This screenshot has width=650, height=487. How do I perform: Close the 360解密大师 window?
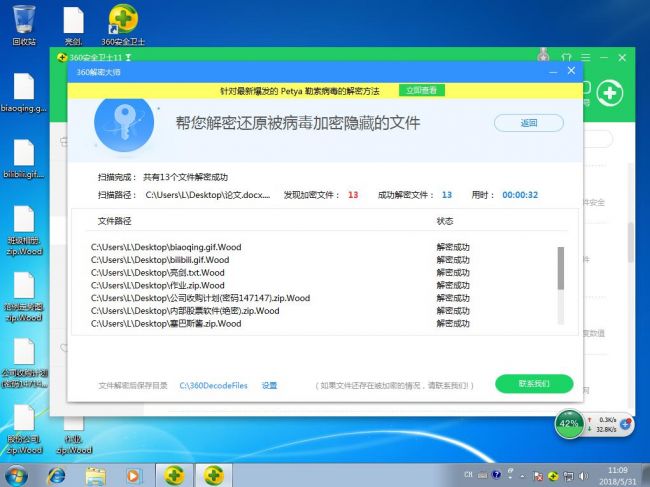(571, 71)
